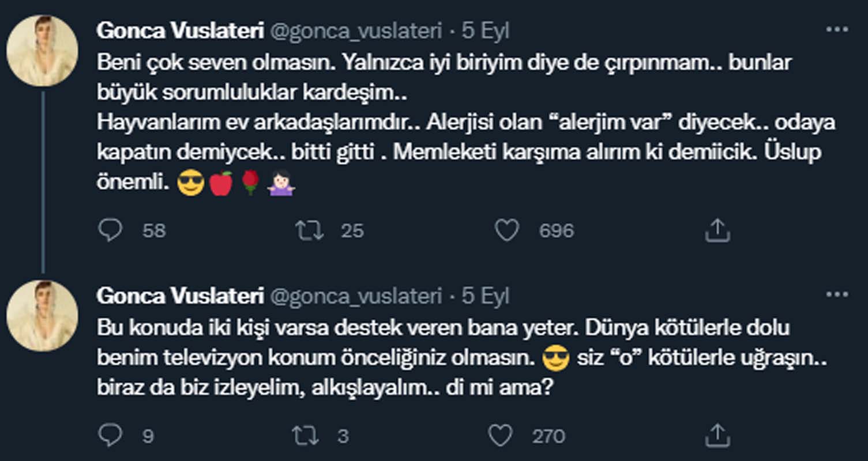Show retweet count of 25
Image resolution: width=868 pixels, height=461 pixels.
354,231
